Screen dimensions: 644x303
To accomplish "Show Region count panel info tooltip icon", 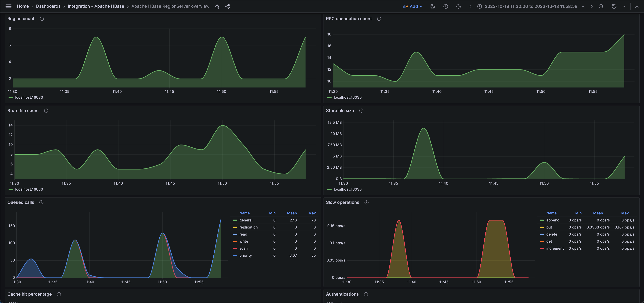I will (42, 19).
